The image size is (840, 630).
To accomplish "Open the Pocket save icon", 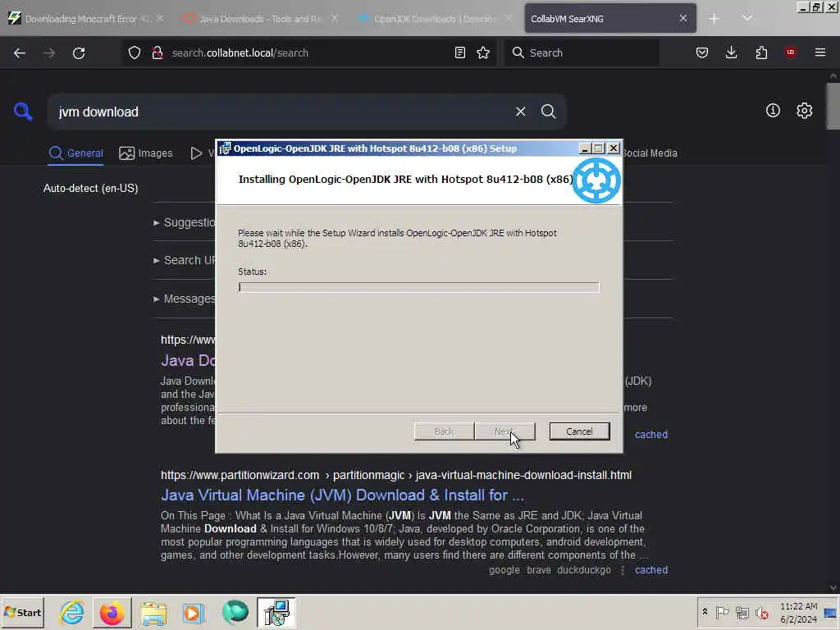I will click(x=702, y=52).
